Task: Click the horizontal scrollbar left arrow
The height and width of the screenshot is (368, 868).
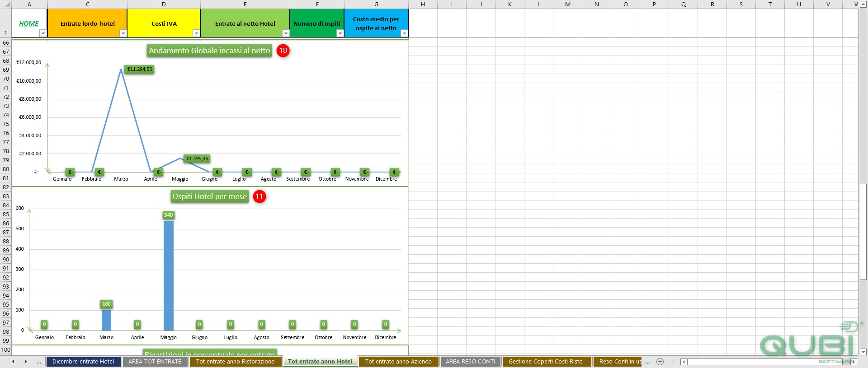Action: pyautogui.click(x=684, y=362)
